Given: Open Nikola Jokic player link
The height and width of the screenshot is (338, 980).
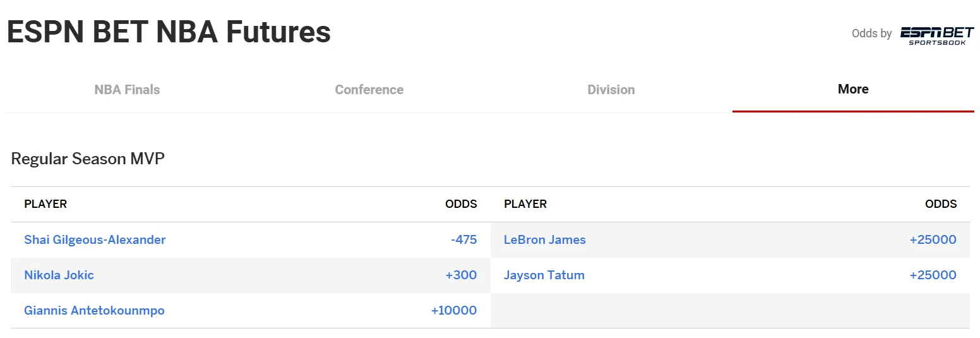Looking at the screenshot, I should [x=59, y=275].
